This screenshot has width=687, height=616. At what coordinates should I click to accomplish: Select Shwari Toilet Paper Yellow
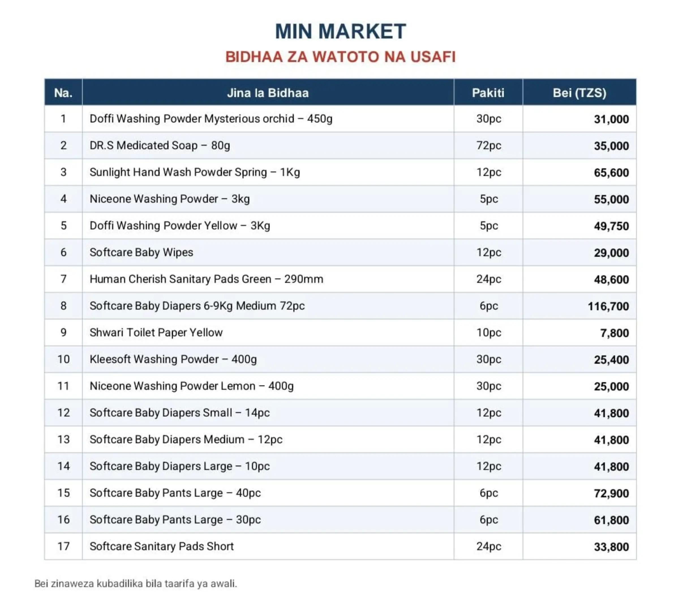click(156, 333)
